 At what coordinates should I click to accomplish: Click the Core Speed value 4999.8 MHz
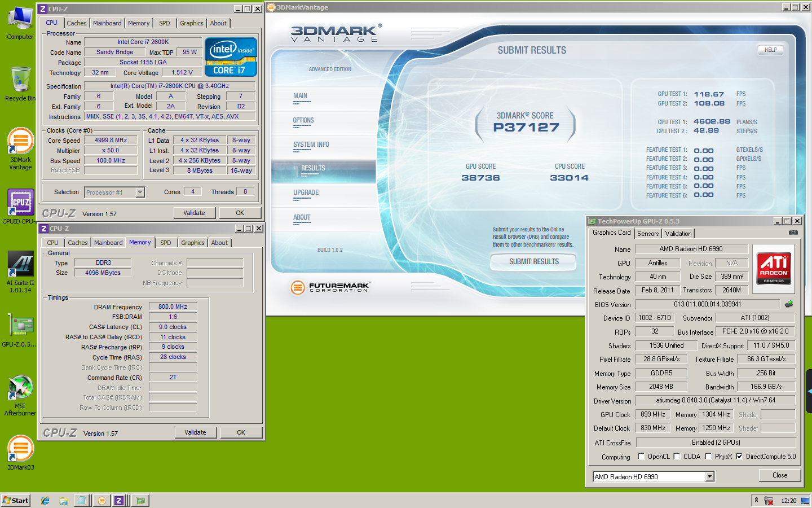[x=111, y=141]
